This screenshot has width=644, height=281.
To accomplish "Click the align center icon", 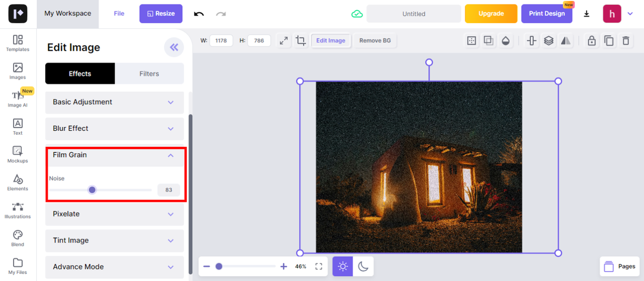I will tap(532, 41).
